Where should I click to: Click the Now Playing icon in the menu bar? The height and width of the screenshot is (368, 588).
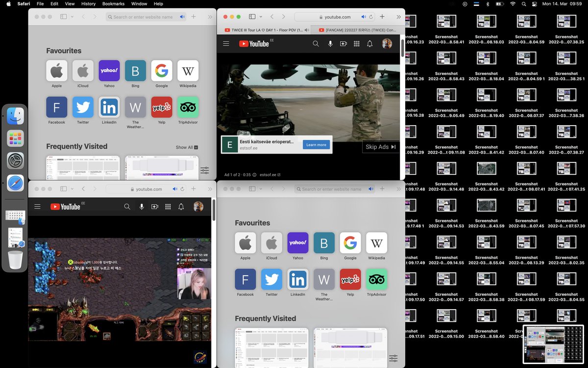(x=465, y=4)
